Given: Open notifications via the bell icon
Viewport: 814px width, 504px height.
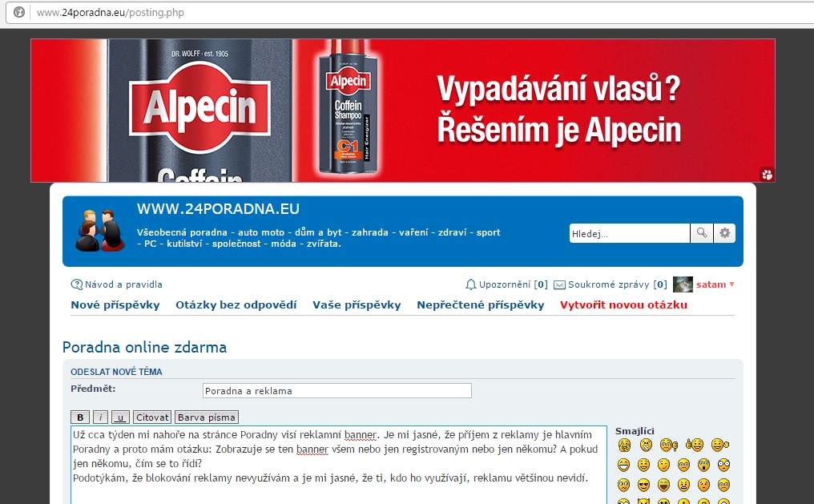Looking at the screenshot, I should point(470,284).
